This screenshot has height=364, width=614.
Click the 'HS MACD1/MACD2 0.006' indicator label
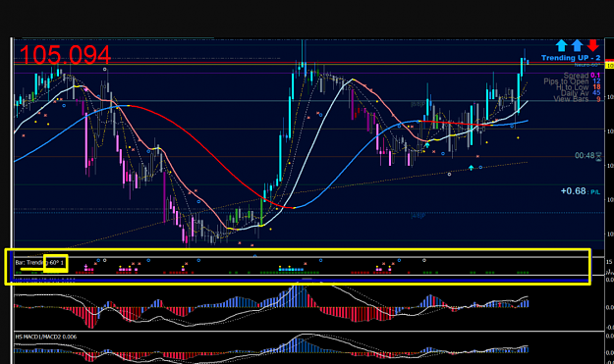[46, 337]
